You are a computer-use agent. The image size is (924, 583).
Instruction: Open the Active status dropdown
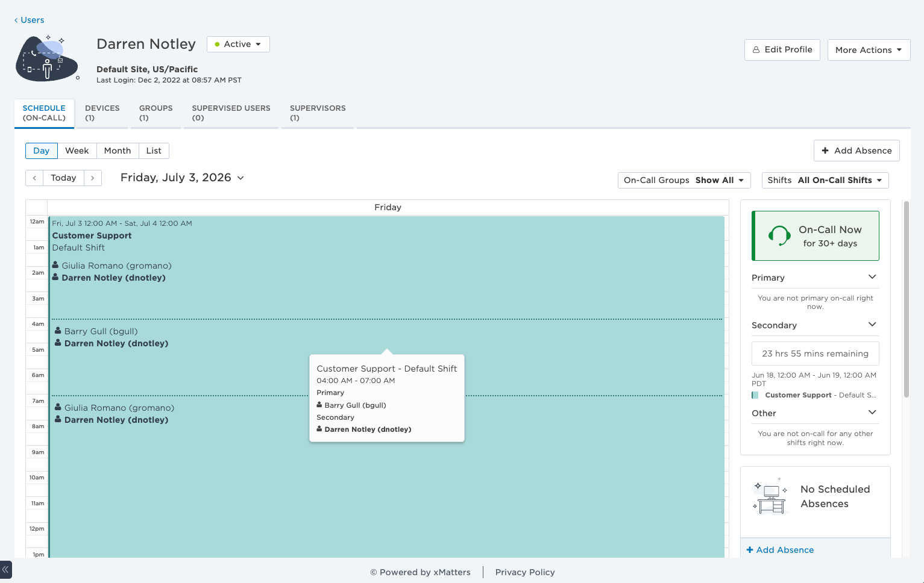click(x=238, y=44)
